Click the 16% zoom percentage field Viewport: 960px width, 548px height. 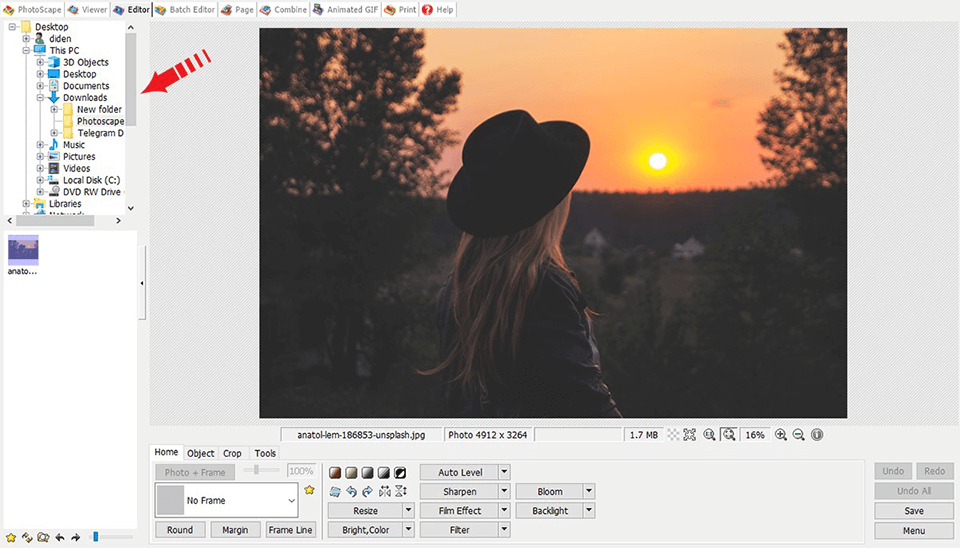pyautogui.click(x=755, y=435)
